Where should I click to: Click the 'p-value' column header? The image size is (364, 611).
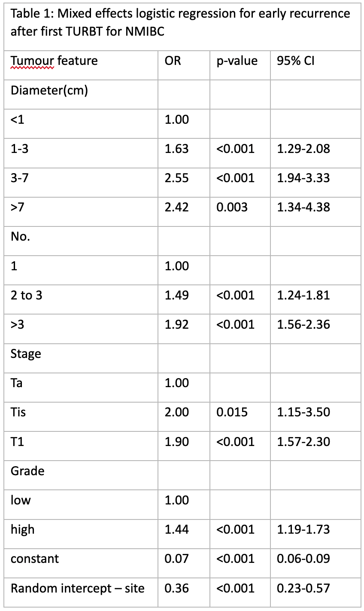237,61
